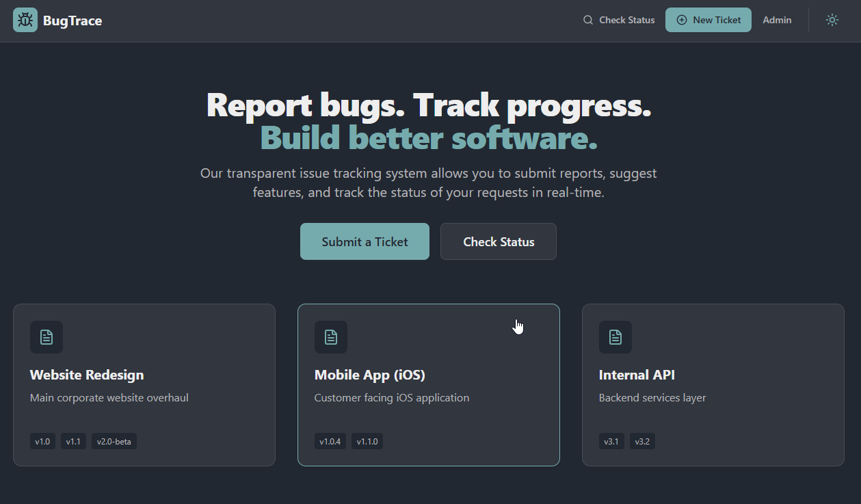
Task: Select the v1.1.0 version tag
Action: pos(367,441)
